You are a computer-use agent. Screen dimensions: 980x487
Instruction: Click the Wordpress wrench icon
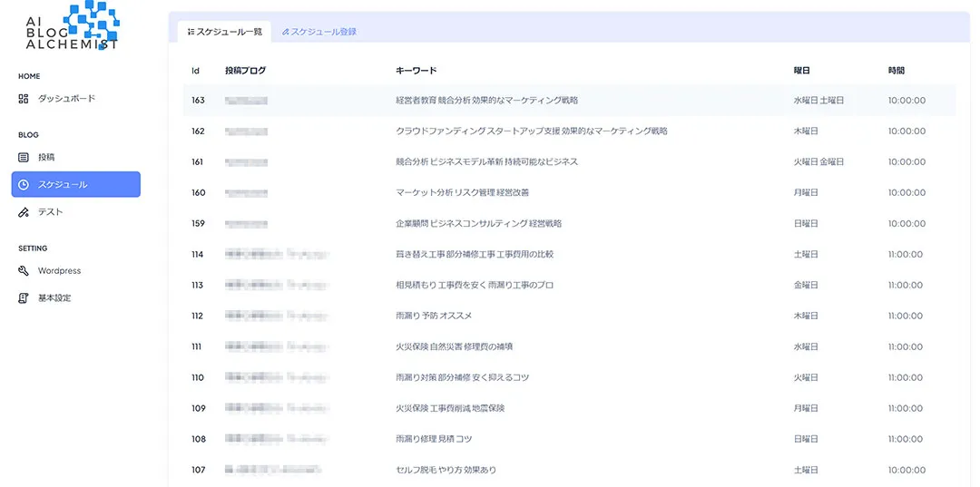(x=24, y=271)
